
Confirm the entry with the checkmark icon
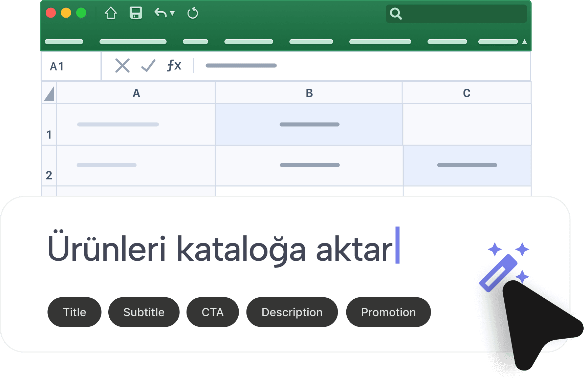(x=148, y=66)
